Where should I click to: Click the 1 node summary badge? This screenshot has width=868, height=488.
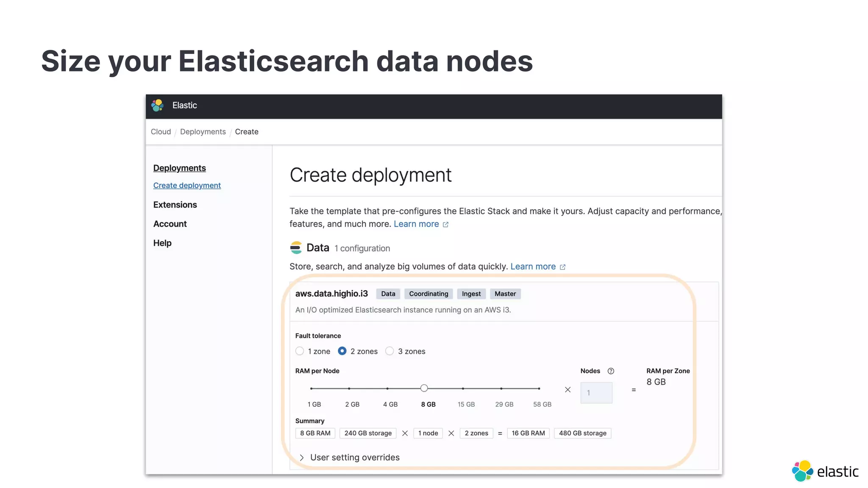(428, 433)
